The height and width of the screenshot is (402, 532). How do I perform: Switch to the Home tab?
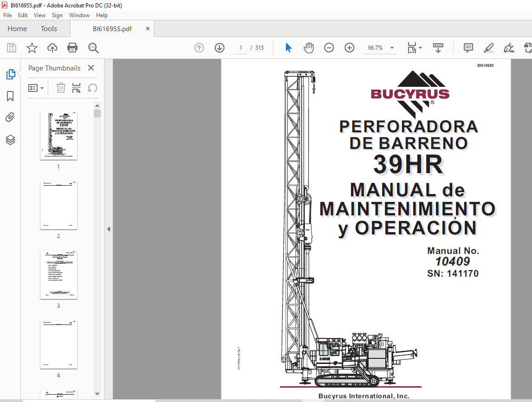point(17,29)
